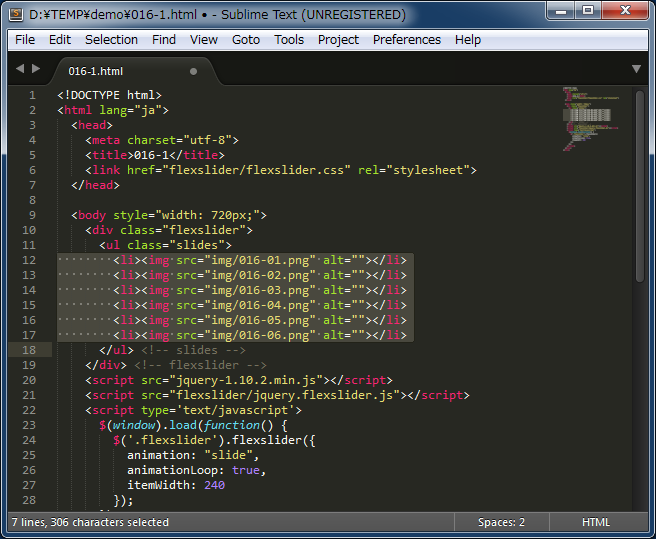Click line number 1 in gutter

point(32,95)
